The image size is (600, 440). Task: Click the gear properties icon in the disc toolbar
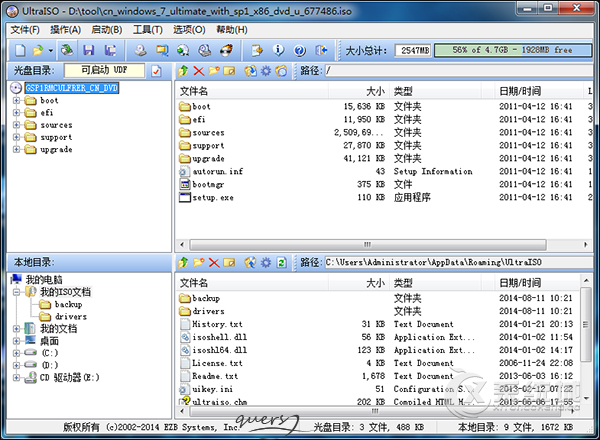click(x=266, y=71)
